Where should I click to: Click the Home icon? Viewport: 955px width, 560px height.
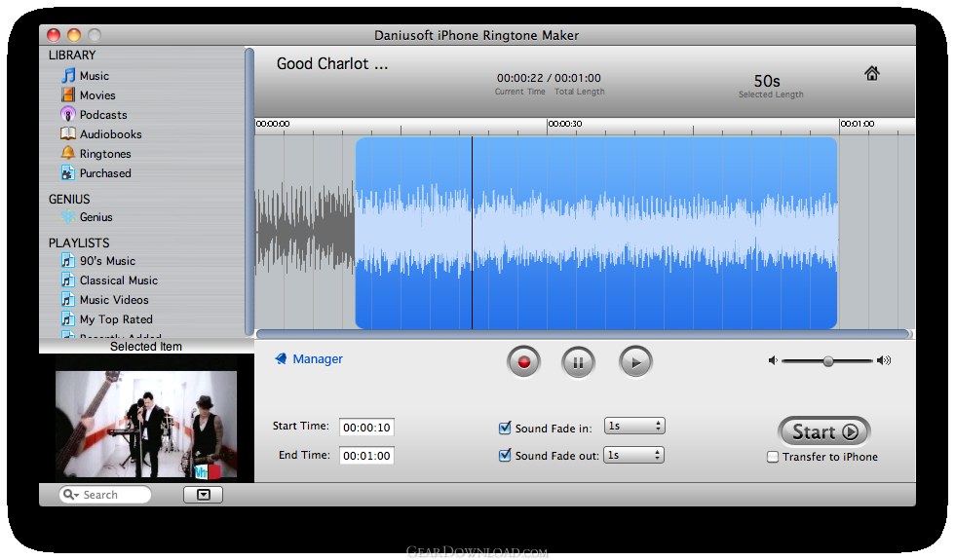tap(871, 74)
